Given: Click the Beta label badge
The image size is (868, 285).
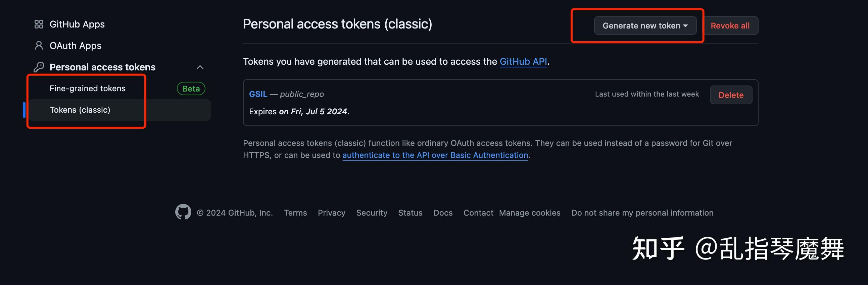Looking at the screenshot, I should click(x=191, y=89).
